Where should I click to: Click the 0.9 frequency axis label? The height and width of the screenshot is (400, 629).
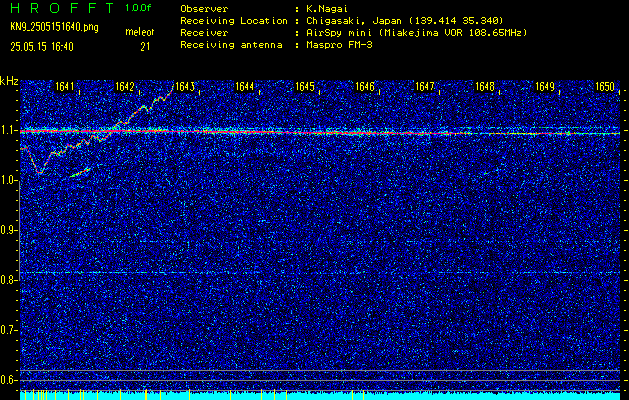(x=6, y=230)
